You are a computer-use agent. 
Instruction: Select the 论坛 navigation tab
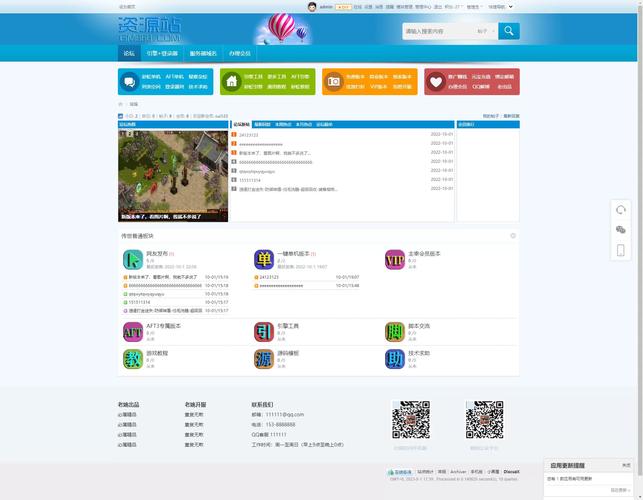click(128, 53)
